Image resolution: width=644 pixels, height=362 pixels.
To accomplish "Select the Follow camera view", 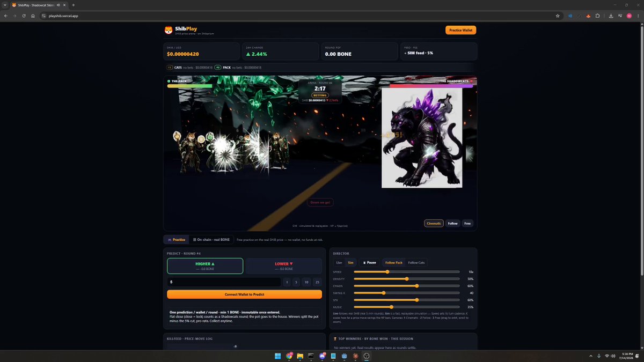I will pyautogui.click(x=453, y=223).
